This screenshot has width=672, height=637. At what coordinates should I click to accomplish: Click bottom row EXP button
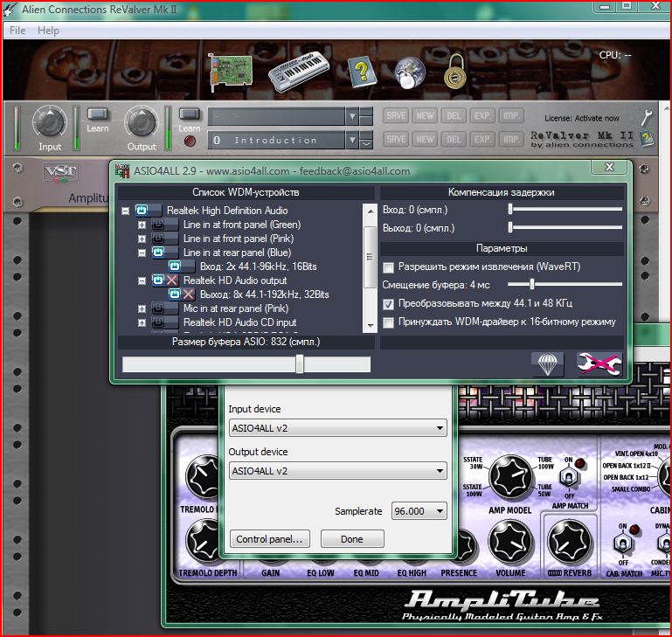482,139
